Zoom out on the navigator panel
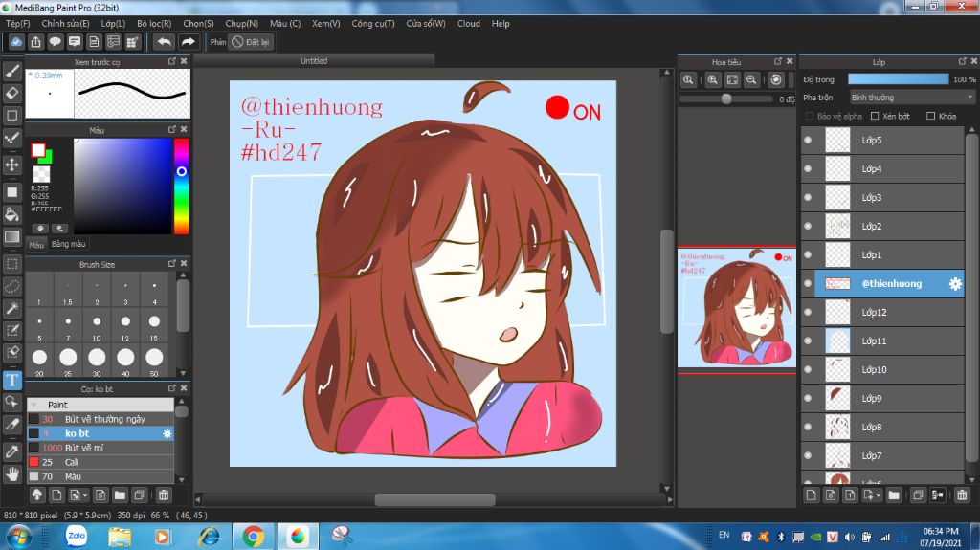The width and height of the screenshot is (980, 550). pyautogui.click(x=752, y=80)
